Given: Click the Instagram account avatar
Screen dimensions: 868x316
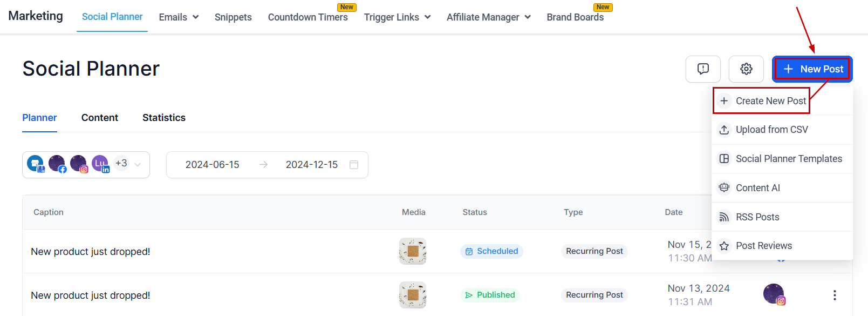Looking at the screenshot, I should click(79, 164).
